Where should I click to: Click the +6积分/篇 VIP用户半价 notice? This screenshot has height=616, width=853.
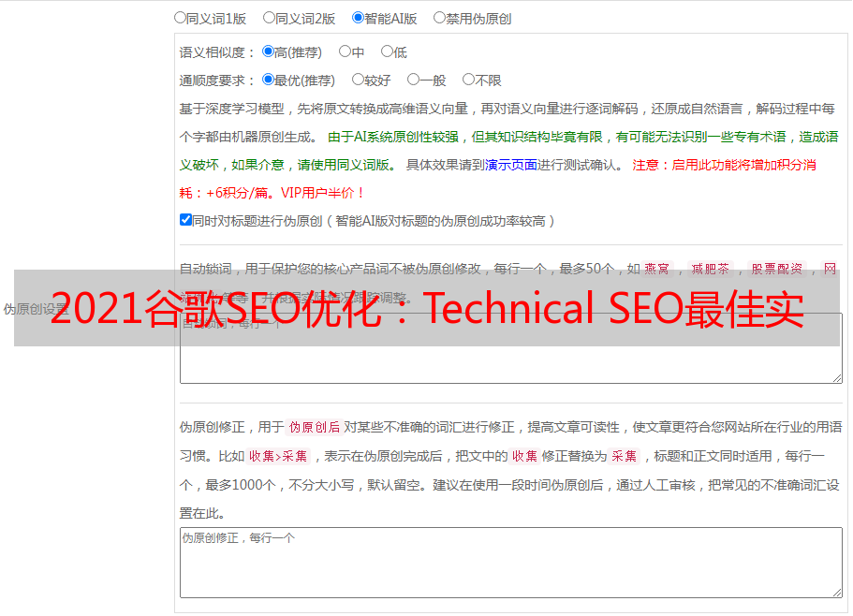[x=272, y=193]
